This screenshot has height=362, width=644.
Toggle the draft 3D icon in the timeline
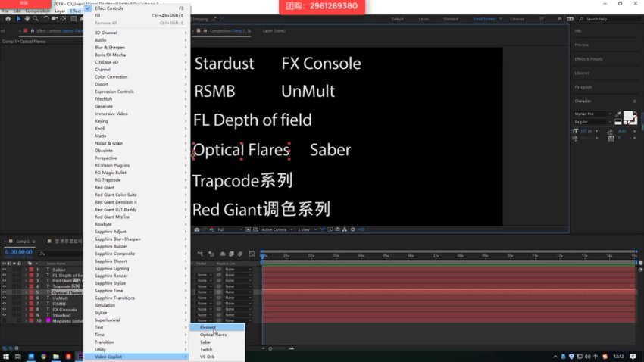click(x=211, y=254)
